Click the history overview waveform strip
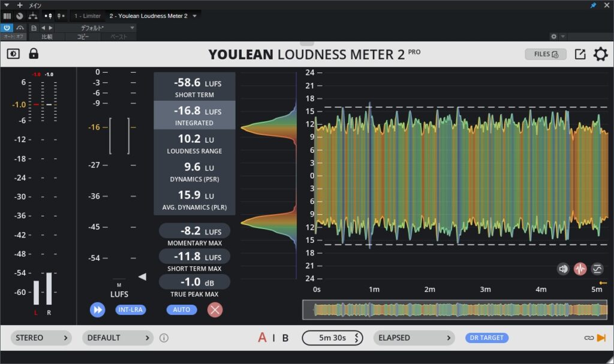 (455, 309)
